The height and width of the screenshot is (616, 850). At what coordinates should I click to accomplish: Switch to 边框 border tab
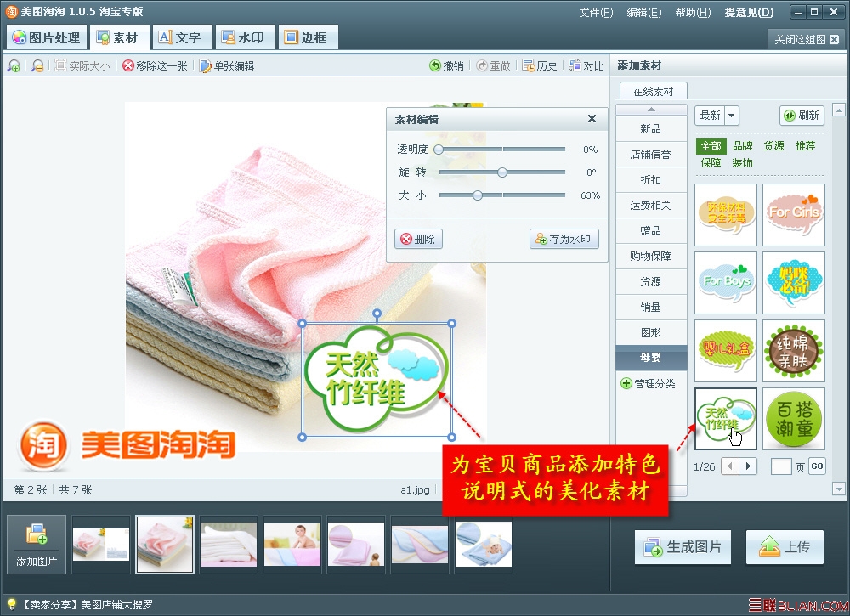tap(308, 37)
